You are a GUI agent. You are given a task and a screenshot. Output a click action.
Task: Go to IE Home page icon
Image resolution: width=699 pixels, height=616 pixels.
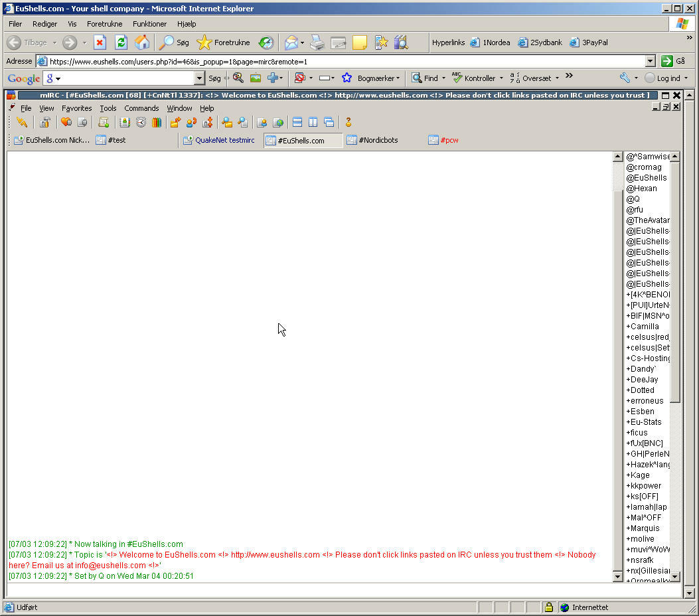click(x=142, y=42)
